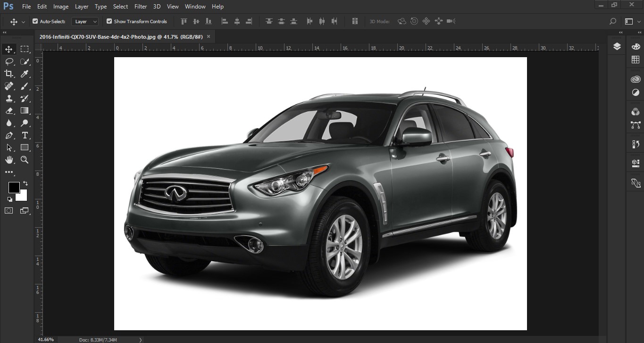
Task: Close the Infiniti QX70 document tab
Action: 209,36
